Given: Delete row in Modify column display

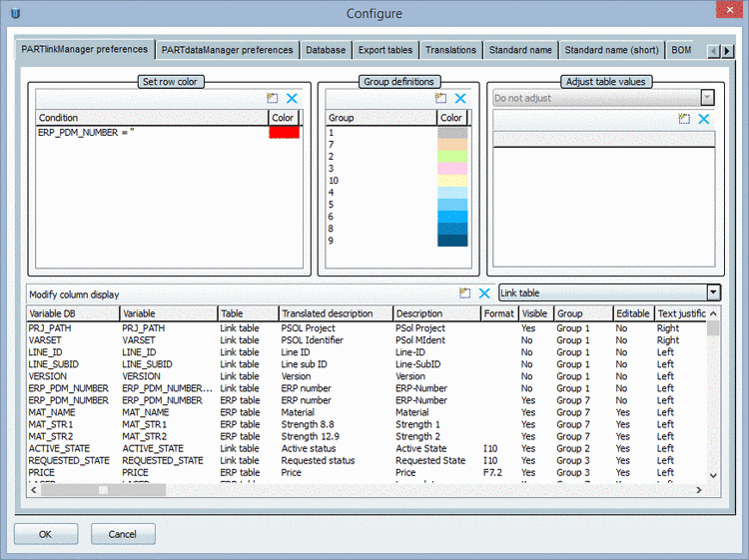Looking at the screenshot, I should pos(484,293).
